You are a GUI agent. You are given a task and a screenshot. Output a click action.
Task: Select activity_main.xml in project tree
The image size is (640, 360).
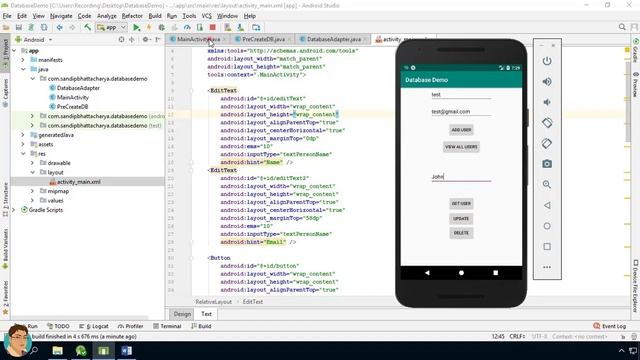[x=78, y=182]
